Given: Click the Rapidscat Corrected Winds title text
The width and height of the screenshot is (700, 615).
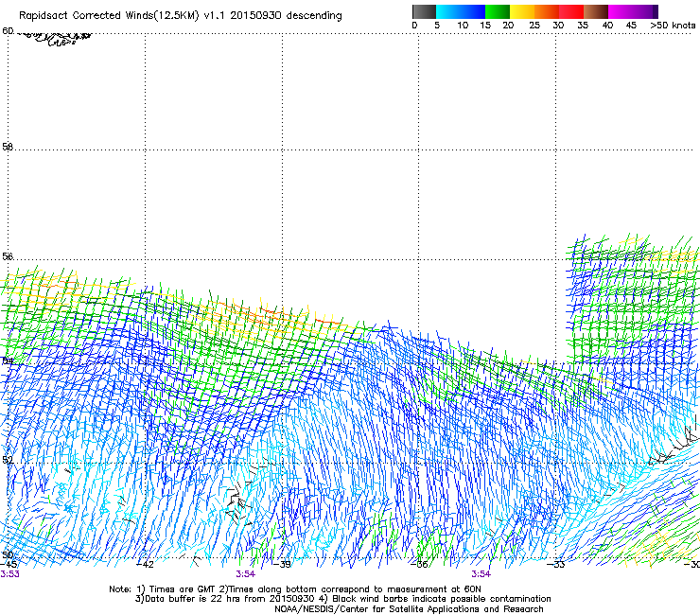Looking at the screenshot, I should click(181, 15).
